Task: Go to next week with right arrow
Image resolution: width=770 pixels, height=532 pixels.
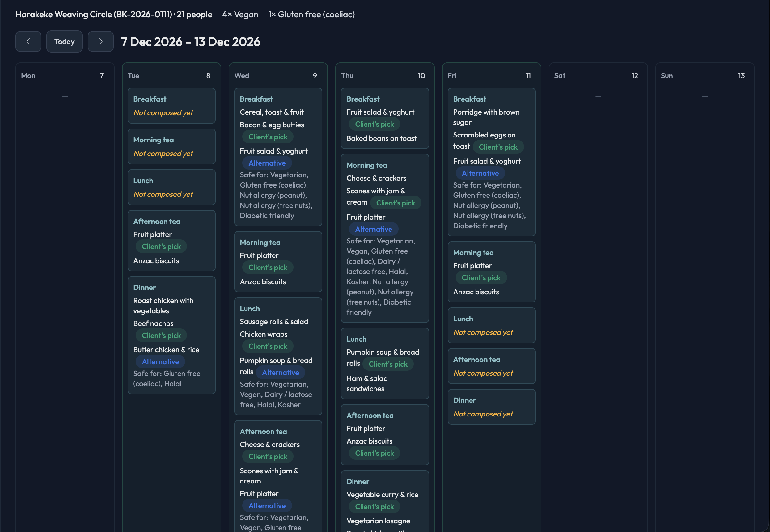Action: pyautogui.click(x=100, y=41)
